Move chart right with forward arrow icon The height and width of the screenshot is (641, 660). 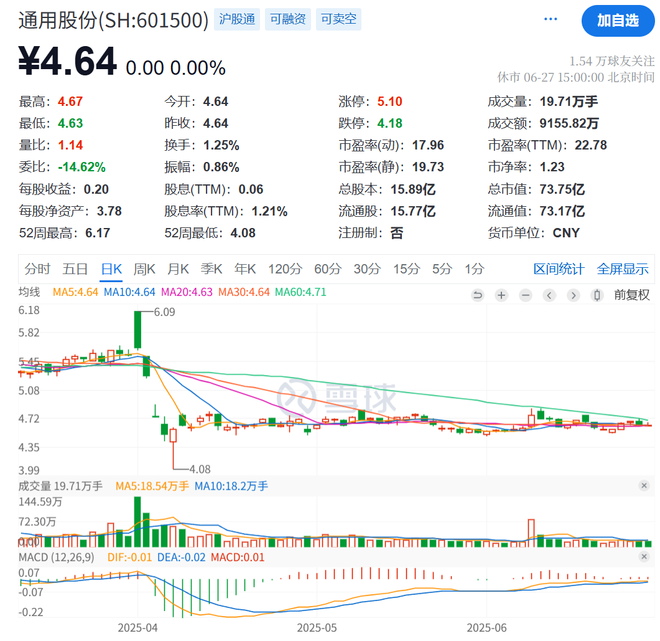click(x=573, y=295)
